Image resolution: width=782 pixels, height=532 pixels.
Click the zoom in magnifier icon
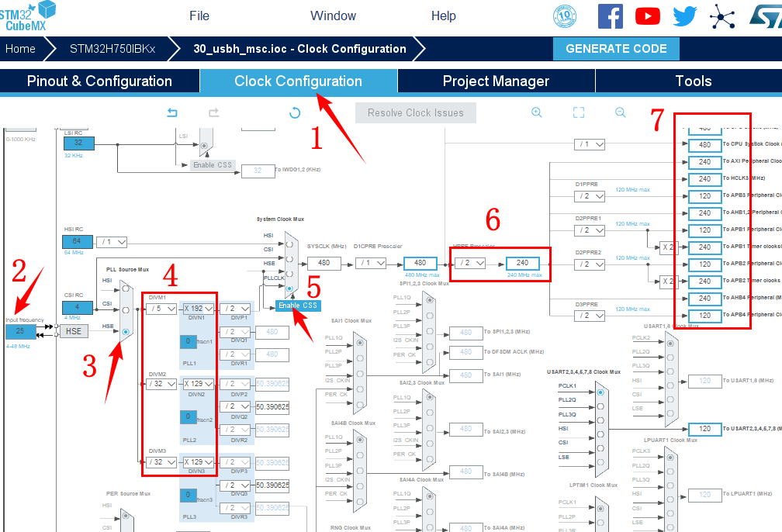(536, 112)
